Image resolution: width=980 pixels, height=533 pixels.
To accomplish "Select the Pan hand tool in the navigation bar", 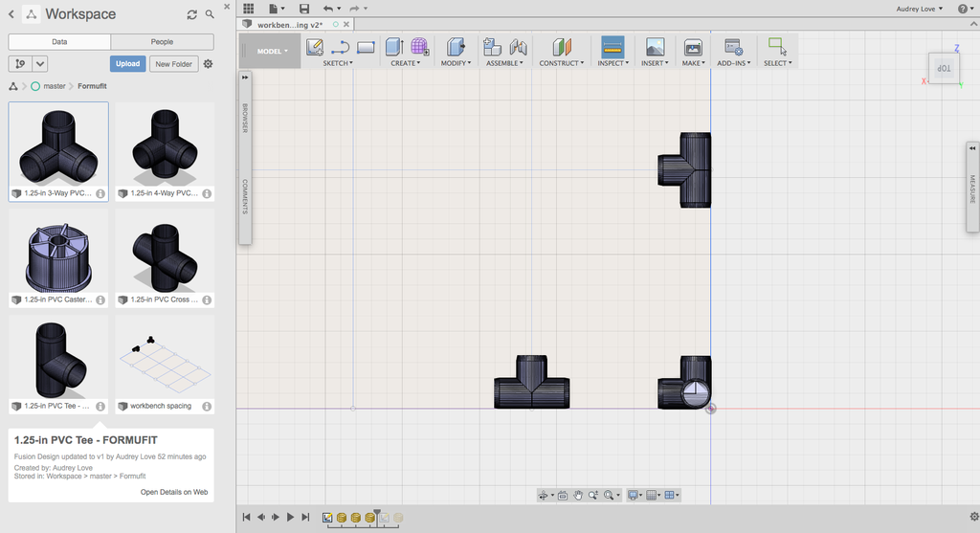I will [578, 495].
